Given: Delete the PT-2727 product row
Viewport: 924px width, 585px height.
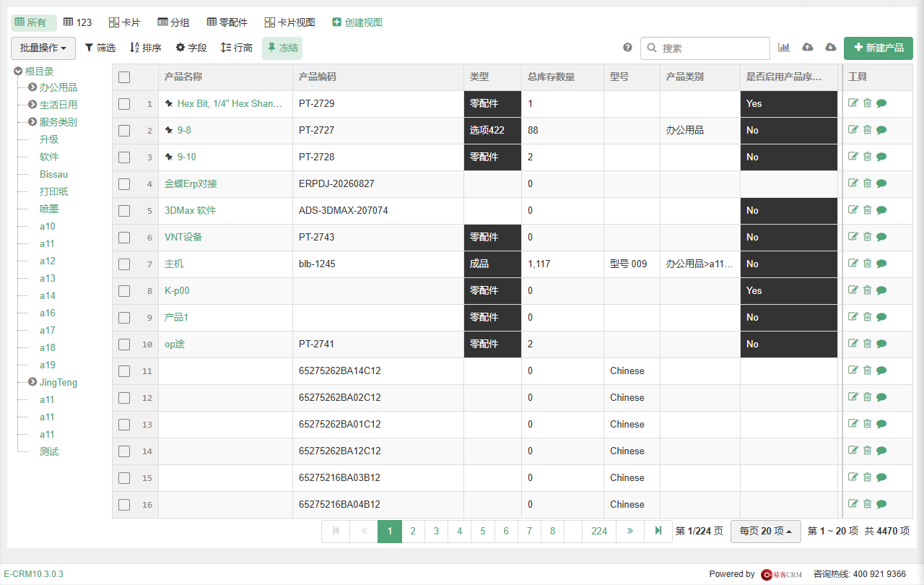Looking at the screenshot, I should coord(868,130).
